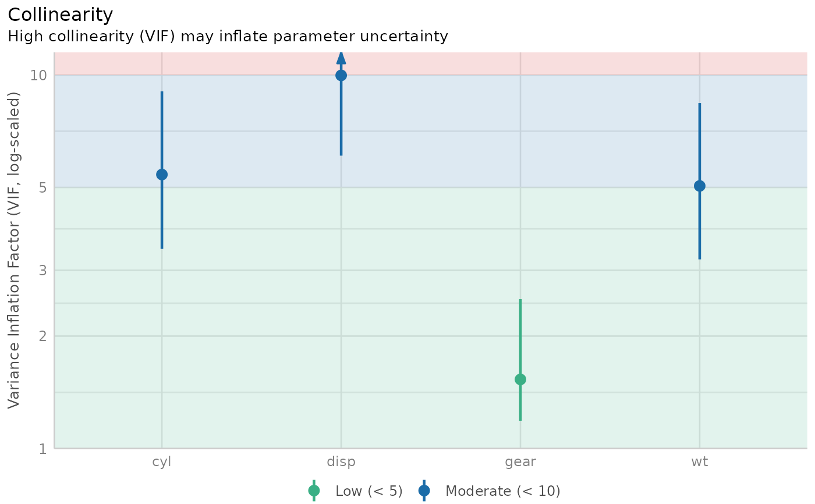The width and height of the screenshot is (815, 504).
Task: Click the wt data point marker
Action: click(700, 186)
